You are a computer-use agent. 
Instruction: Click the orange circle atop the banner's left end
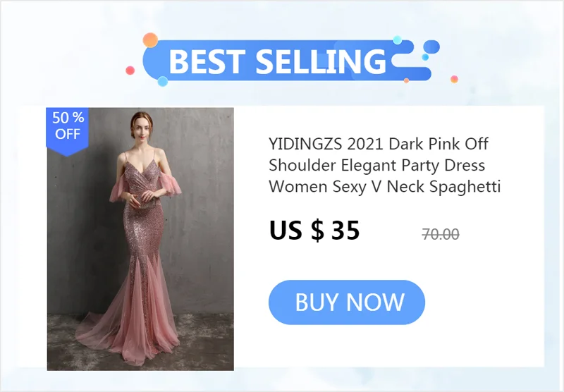(x=150, y=40)
